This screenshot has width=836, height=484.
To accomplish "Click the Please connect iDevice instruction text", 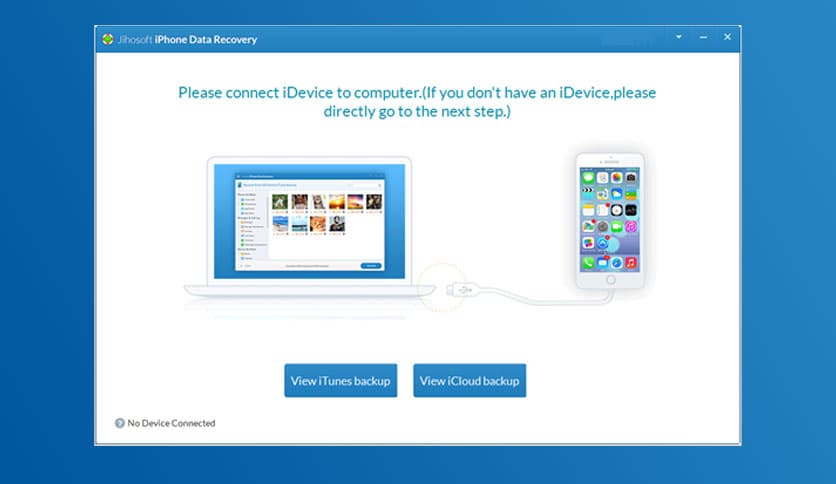I will pyautogui.click(x=417, y=102).
